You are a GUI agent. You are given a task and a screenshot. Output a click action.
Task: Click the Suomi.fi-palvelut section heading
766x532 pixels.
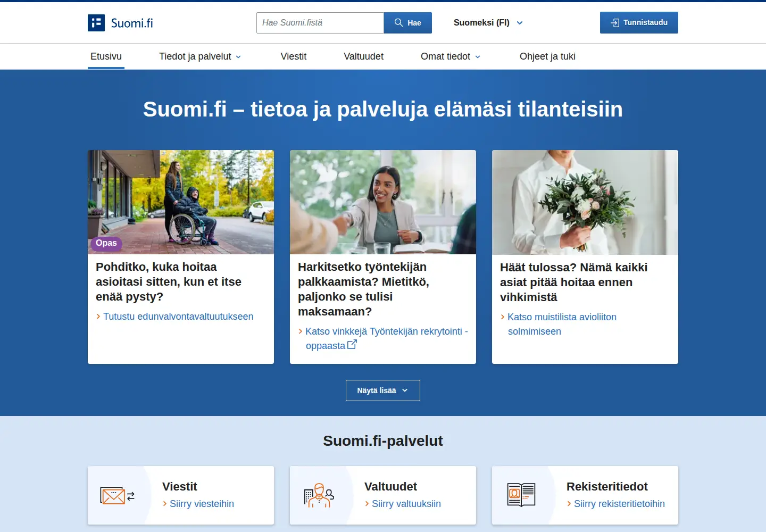(383, 441)
